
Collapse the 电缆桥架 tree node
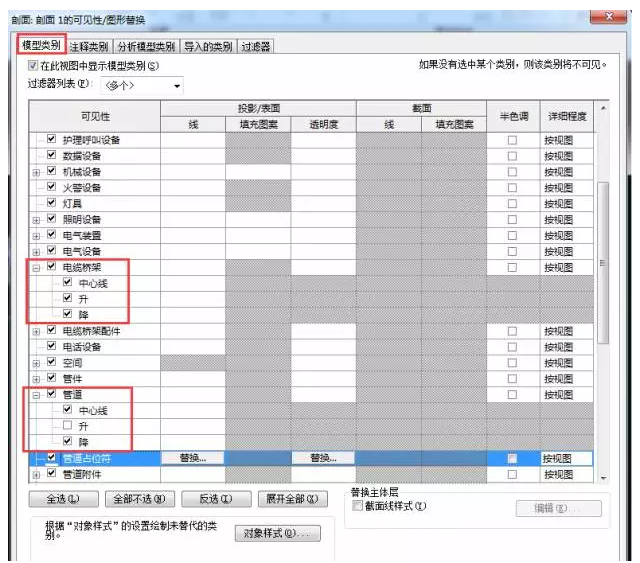pos(36,268)
